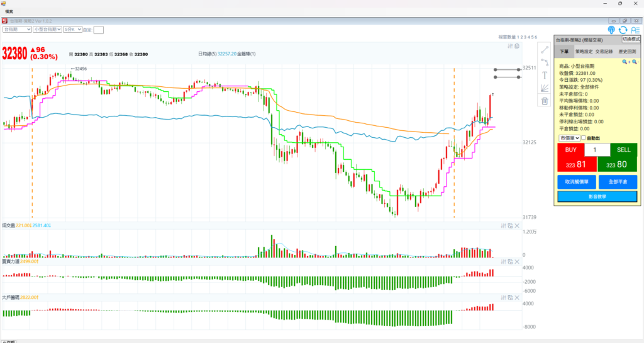Screen dimensions: 644x343
Task: Select the text annotation tool
Action: click(x=545, y=75)
